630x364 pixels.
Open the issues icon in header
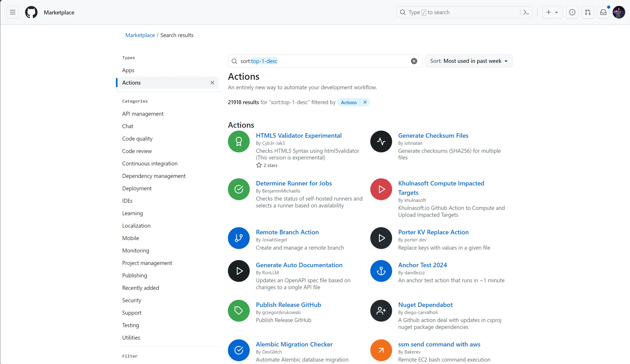coord(572,12)
